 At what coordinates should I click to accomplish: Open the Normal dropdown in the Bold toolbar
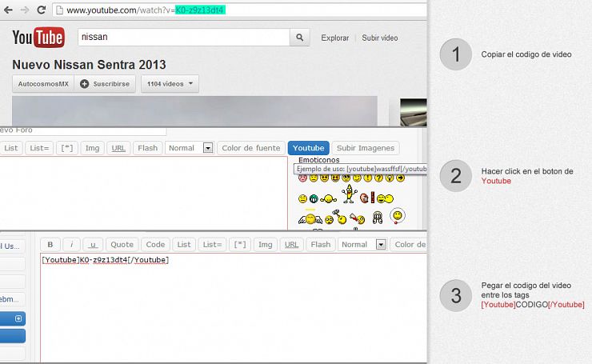click(x=362, y=245)
